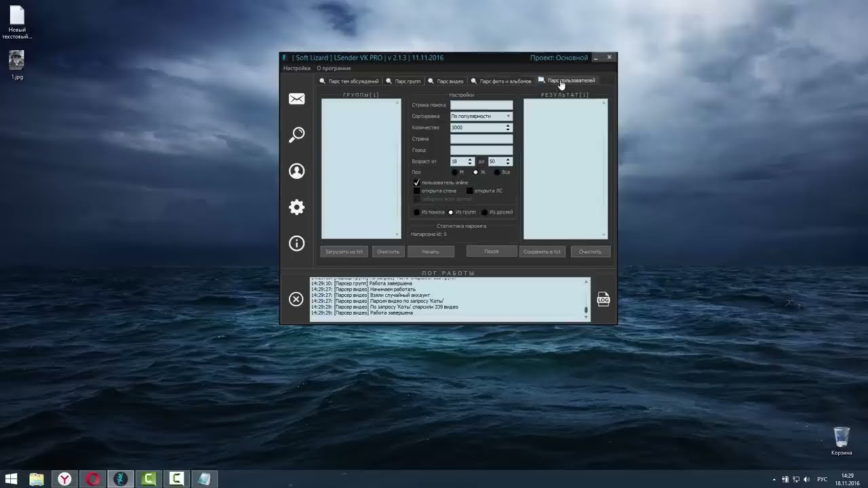868x488 pixels.
Task: Focus the Страна input field
Action: [x=481, y=139]
